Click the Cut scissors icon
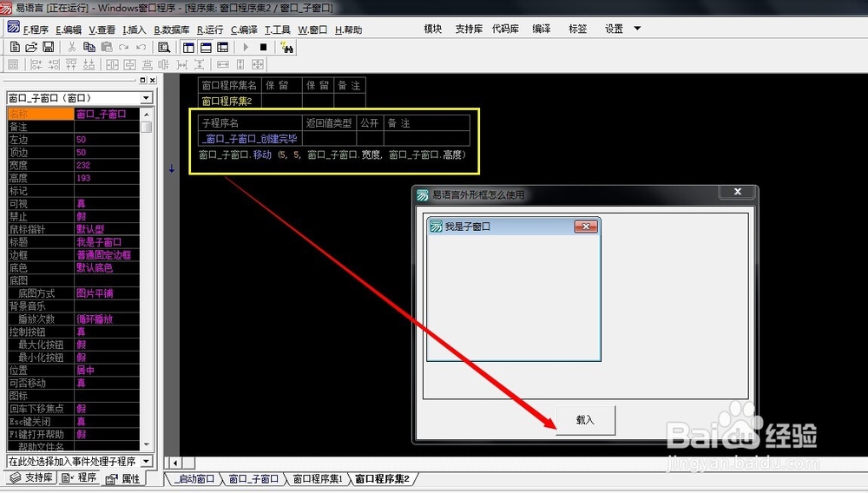 point(71,48)
